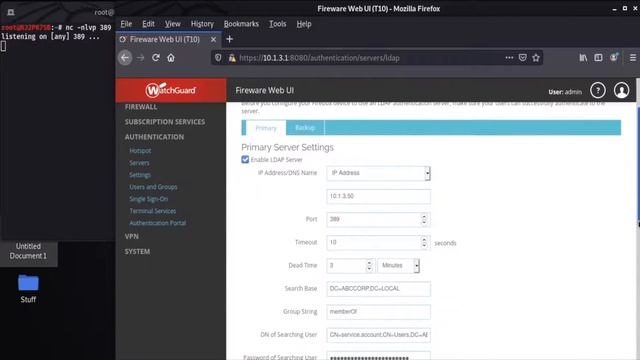Select the Fireware Web UI (T10) browser tab
Image resolution: width=640 pixels, height=360 pixels.
click(168, 39)
